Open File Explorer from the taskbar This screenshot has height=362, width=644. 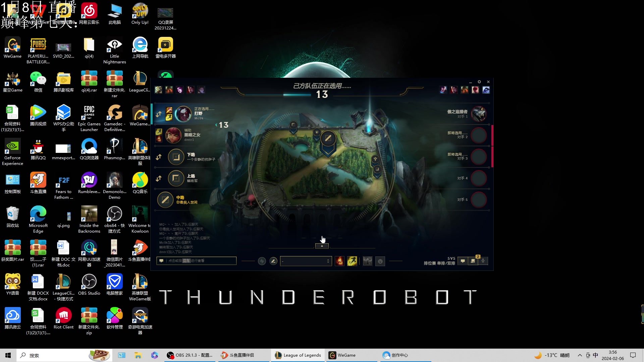138,355
